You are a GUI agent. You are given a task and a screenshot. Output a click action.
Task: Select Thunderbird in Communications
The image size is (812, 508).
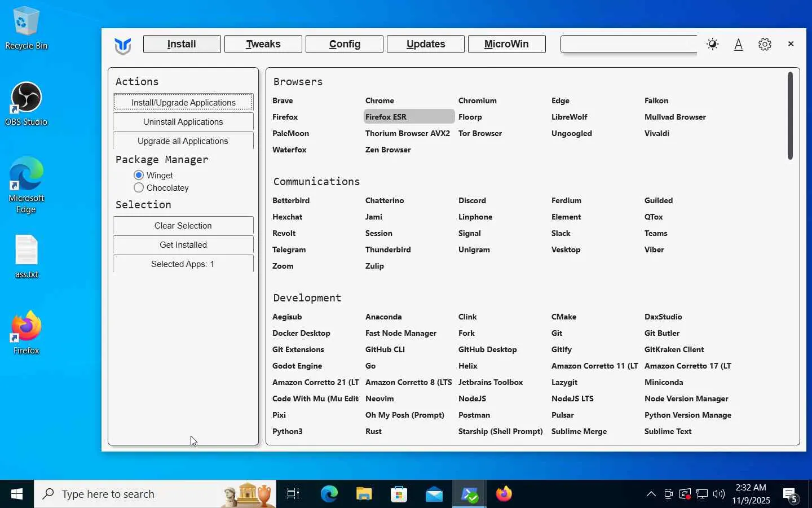tap(388, 249)
